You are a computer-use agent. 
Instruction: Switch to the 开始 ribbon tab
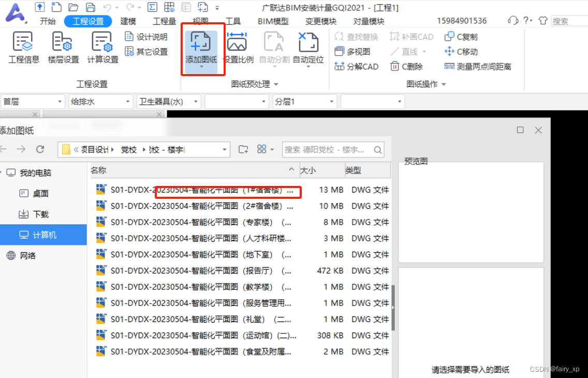click(x=48, y=21)
